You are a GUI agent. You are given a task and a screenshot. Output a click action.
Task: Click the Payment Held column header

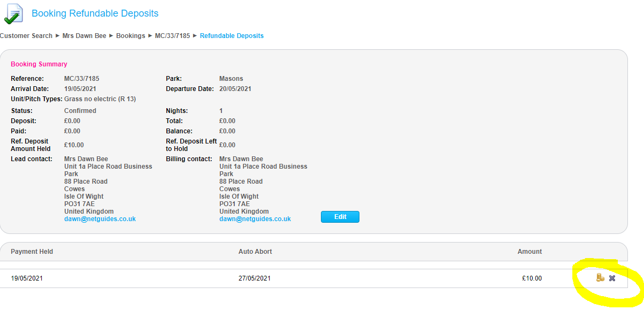[32, 252]
